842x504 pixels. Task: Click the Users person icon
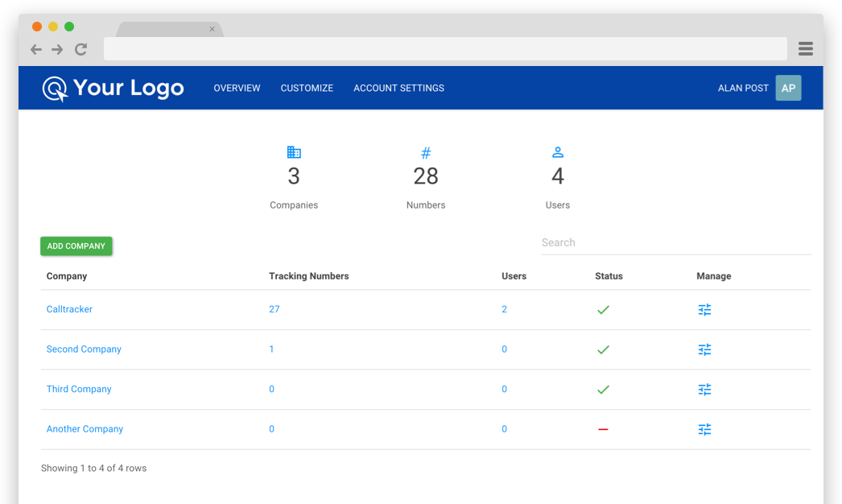pyautogui.click(x=557, y=152)
